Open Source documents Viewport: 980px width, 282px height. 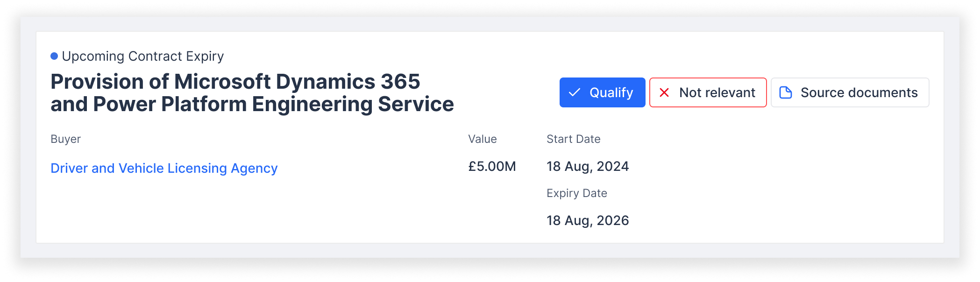pyautogui.click(x=850, y=92)
